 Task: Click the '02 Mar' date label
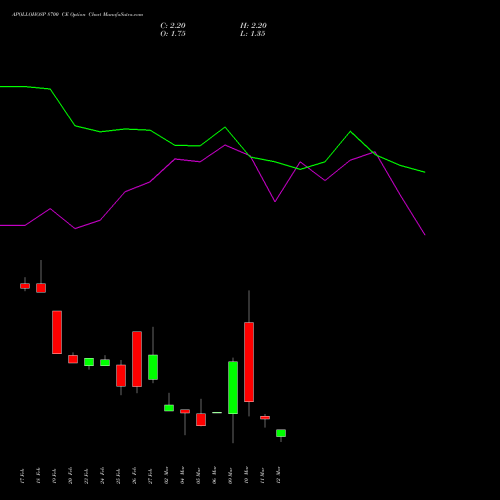pos(166,475)
